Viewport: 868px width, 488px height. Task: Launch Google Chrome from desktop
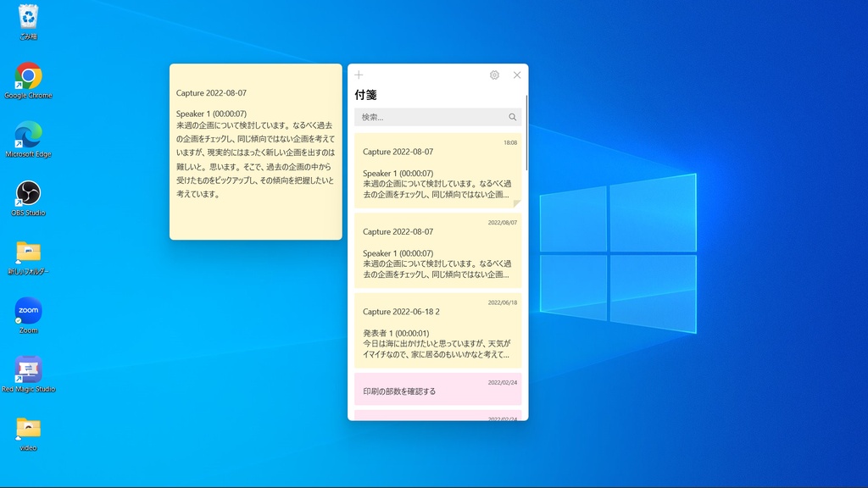[28, 80]
